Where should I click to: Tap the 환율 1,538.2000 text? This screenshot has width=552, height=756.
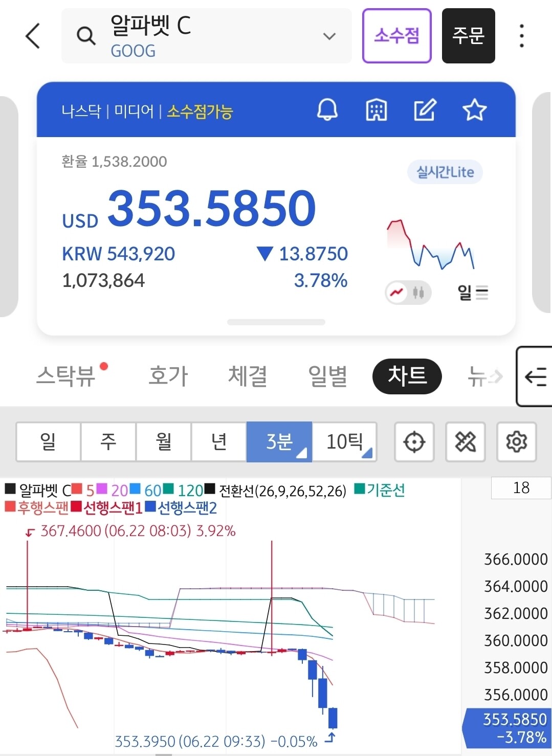coord(114,162)
